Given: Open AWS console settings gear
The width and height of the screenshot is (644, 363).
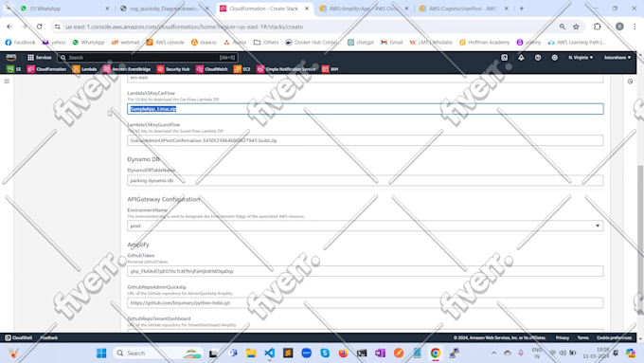Looking at the screenshot, I should [554, 58].
